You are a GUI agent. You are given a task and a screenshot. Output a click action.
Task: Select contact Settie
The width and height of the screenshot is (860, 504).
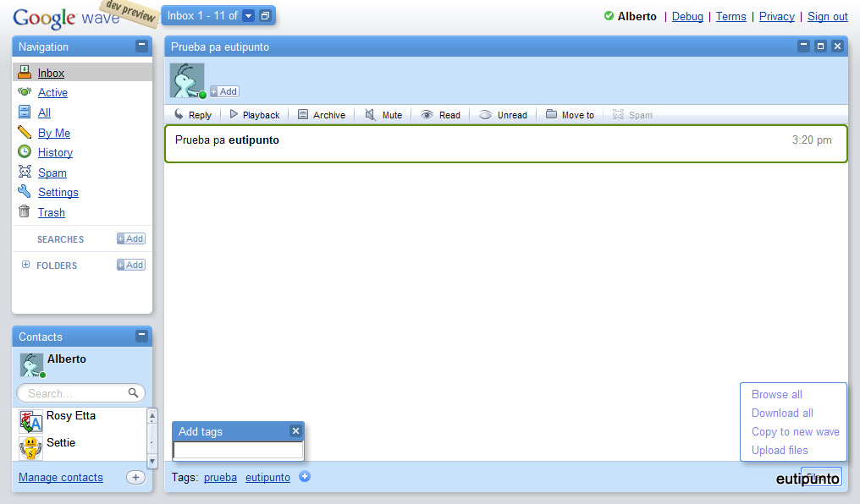tap(61, 442)
